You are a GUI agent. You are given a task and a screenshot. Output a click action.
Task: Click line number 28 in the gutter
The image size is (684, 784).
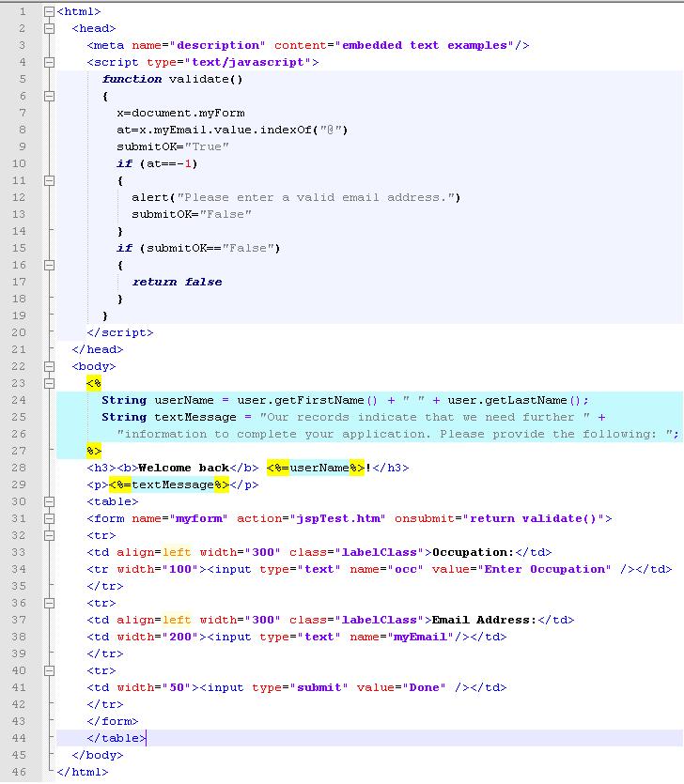[21, 468]
